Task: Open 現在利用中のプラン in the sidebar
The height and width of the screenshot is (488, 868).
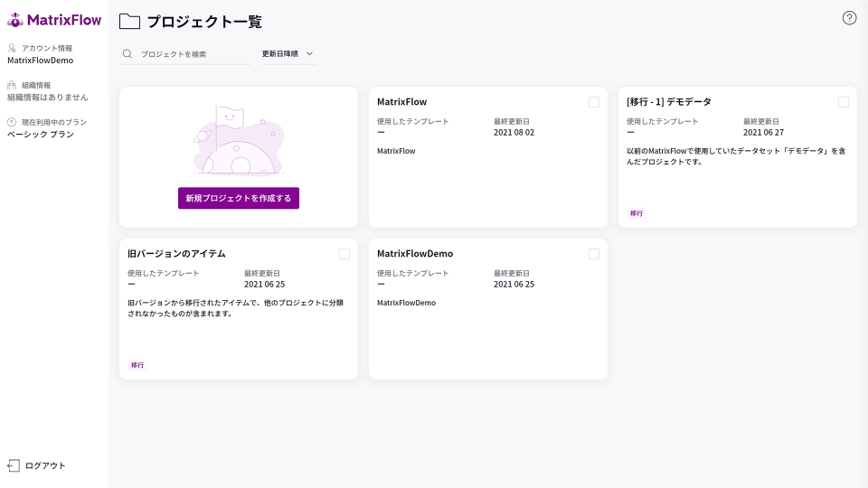Action: point(54,122)
